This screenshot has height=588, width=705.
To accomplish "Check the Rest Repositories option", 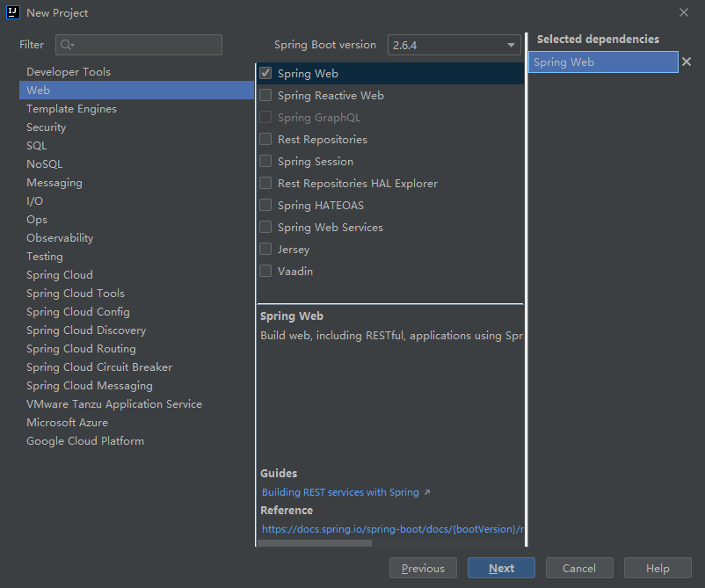I will tap(265, 139).
